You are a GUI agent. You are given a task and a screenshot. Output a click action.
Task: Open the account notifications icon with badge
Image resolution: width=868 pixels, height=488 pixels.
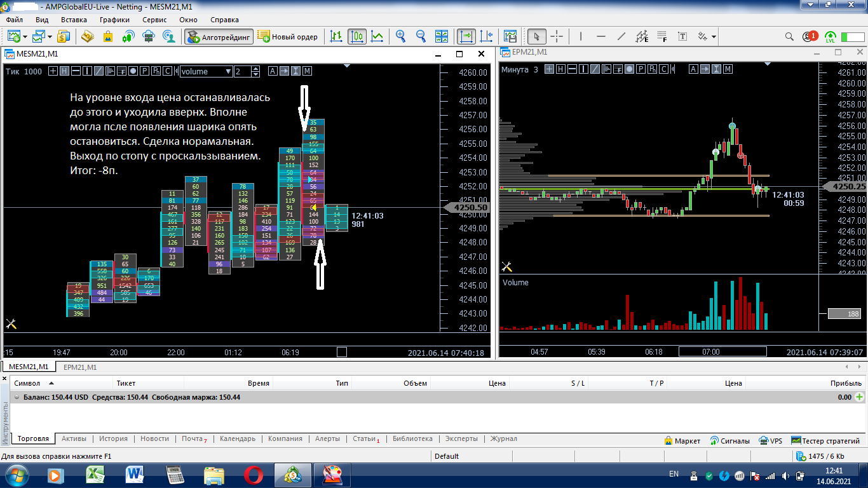[810, 37]
